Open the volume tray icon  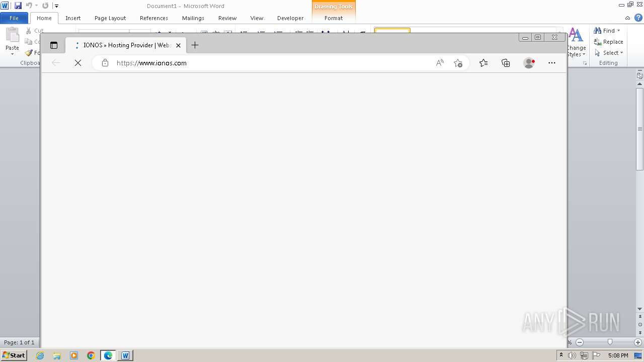click(x=572, y=355)
